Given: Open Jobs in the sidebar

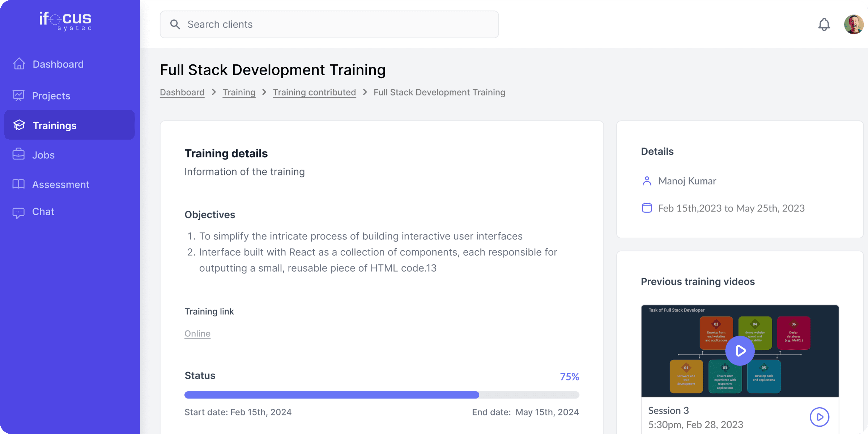Looking at the screenshot, I should (x=69, y=155).
